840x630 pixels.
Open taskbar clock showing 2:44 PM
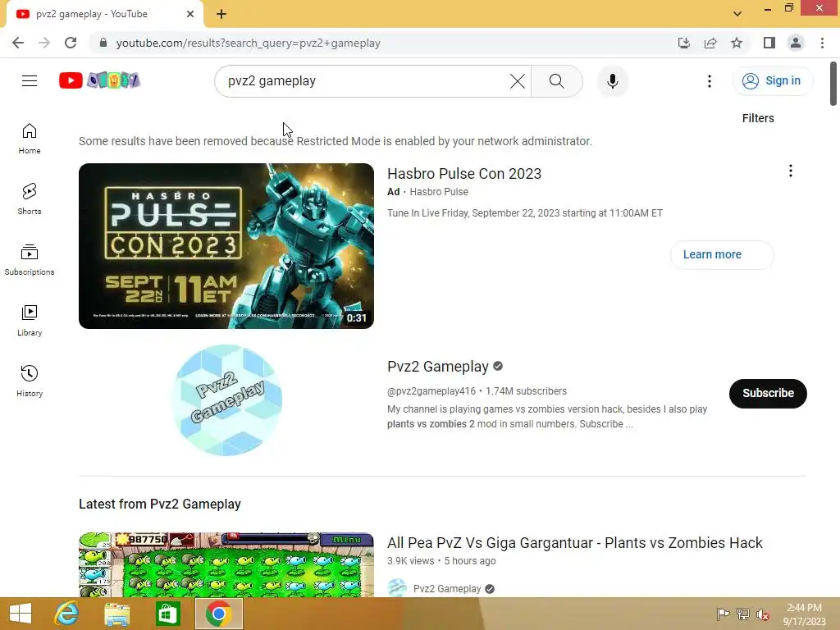(804, 614)
